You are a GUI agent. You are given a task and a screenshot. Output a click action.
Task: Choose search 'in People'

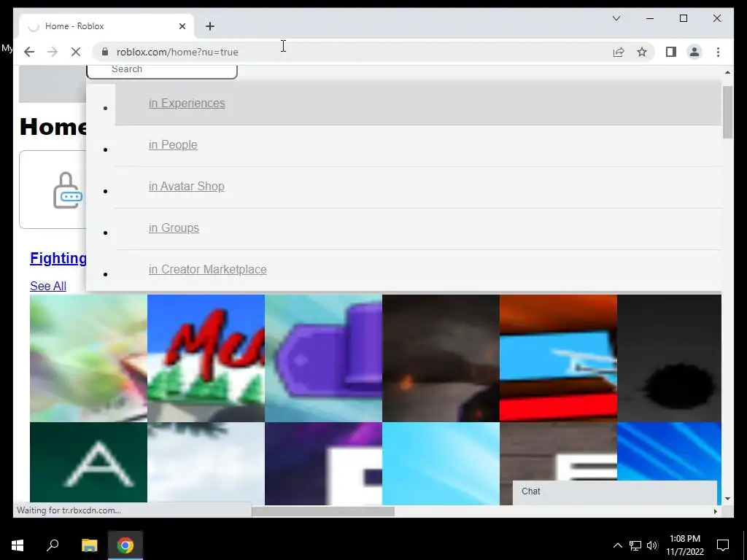[173, 145]
